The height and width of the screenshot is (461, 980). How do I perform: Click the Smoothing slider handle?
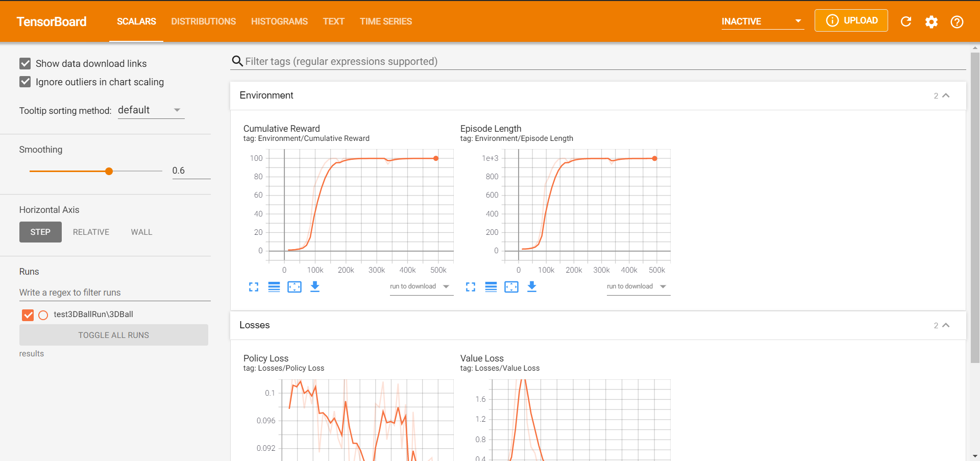click(109, 171)
